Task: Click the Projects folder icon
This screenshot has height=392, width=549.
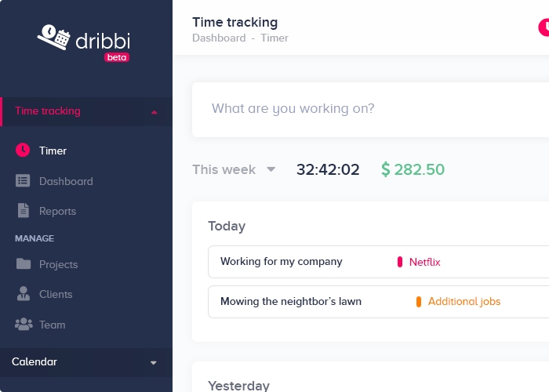Action: (x=24, y=264)
